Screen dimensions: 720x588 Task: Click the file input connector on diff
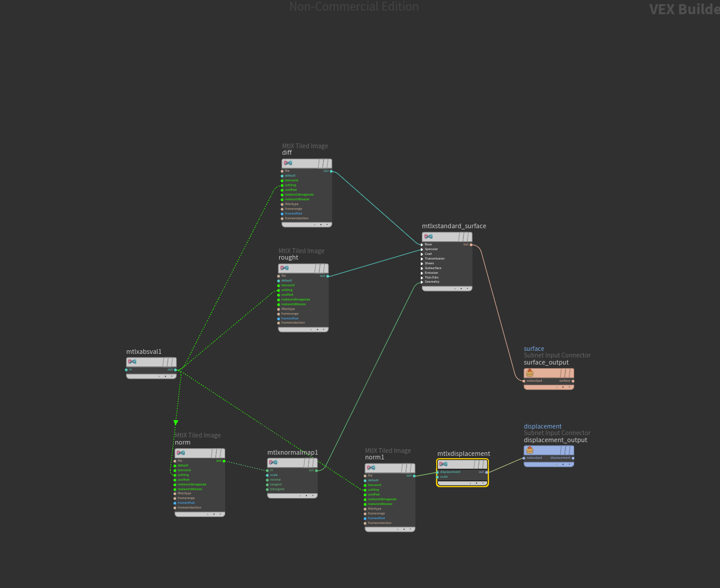tap(282, 171)
